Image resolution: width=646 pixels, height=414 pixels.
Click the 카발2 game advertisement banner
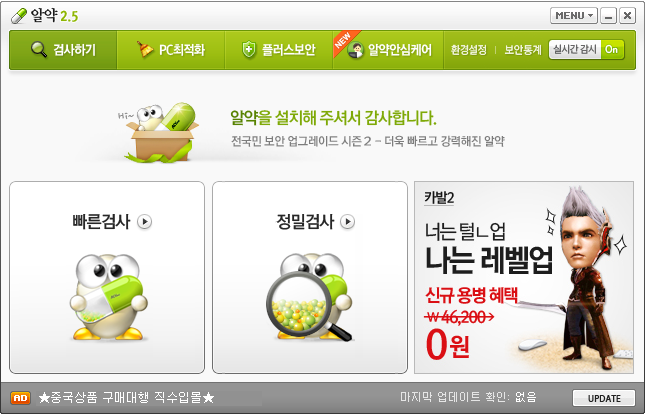(524, 277)
